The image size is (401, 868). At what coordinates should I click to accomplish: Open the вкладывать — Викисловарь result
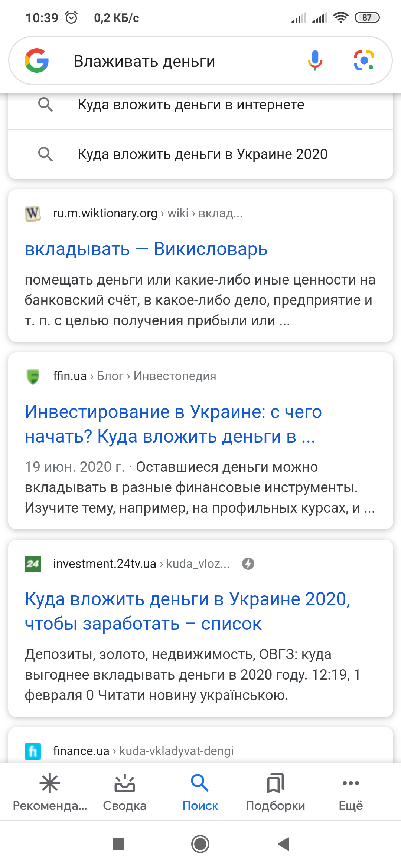pyautogui.click(x=146, y=249)
